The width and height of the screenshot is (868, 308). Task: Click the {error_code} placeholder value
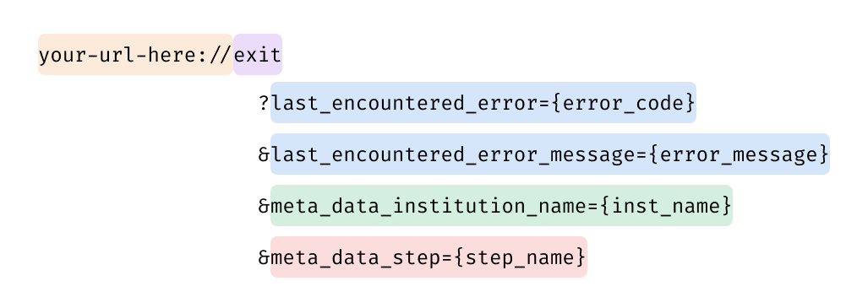pyautogui.click(x=623, y=103)
